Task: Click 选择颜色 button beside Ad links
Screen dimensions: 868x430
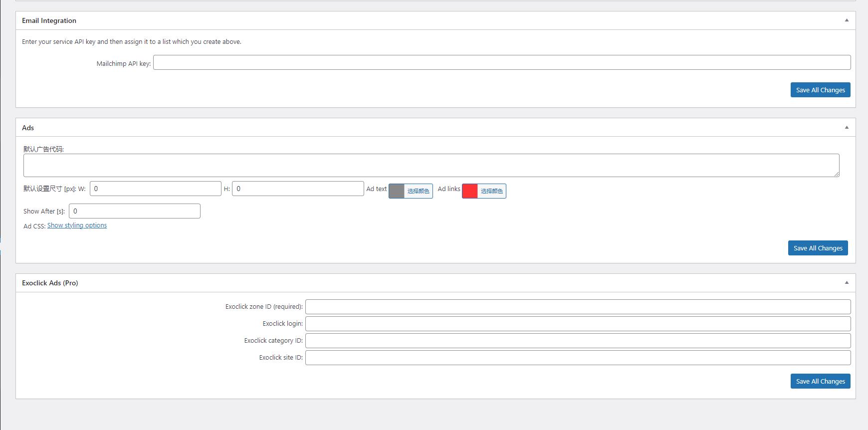Action: pyautogui.click(x=491, y=191)
